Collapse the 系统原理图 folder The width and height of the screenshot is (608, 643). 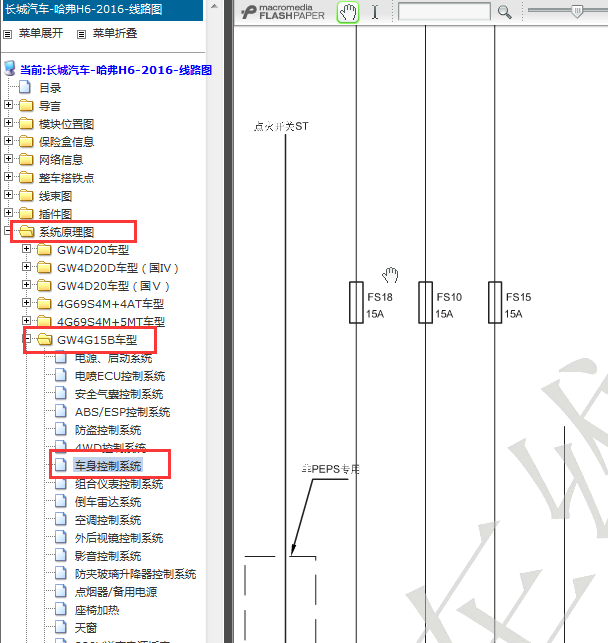pos(7,231)
